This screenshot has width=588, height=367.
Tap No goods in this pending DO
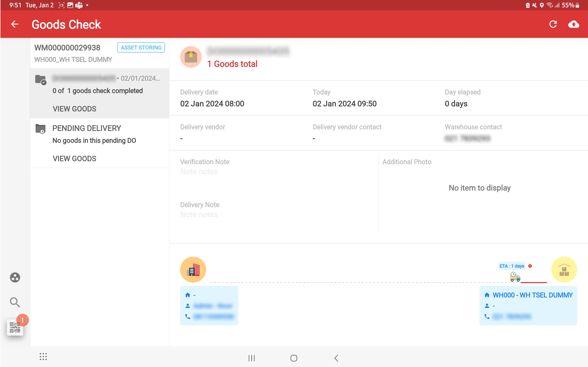tap(94, 141)
